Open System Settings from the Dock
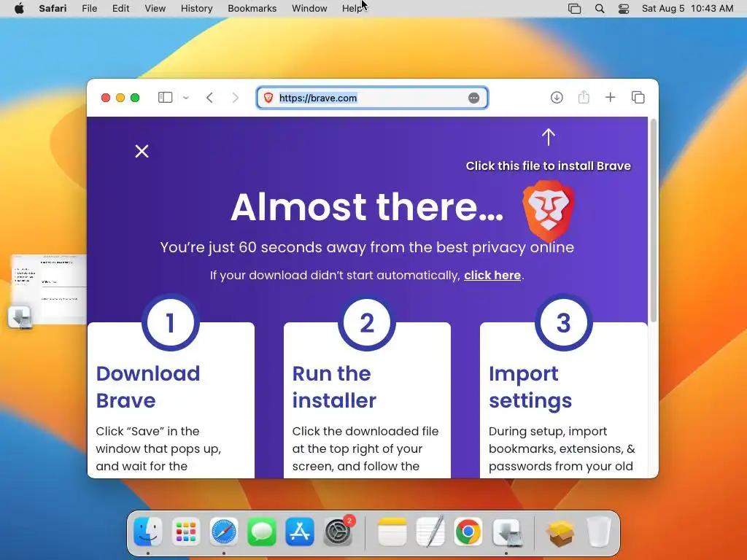The width and height of the screenshot is (747, 560). tap(338, 532)
